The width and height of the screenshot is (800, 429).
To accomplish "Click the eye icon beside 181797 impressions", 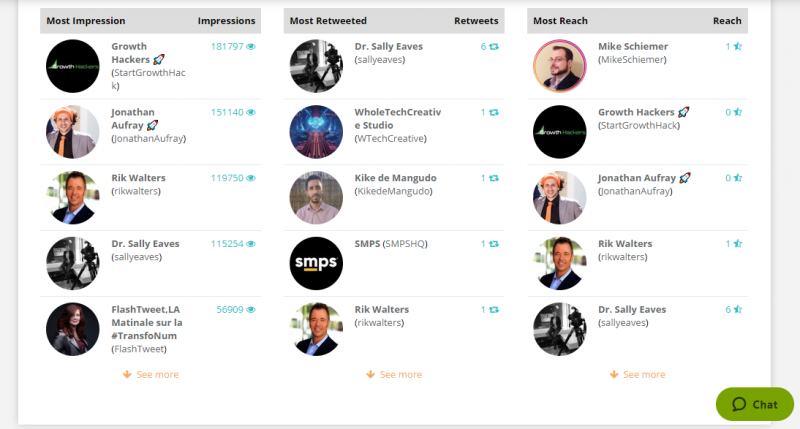I will [x=251, y=47].
